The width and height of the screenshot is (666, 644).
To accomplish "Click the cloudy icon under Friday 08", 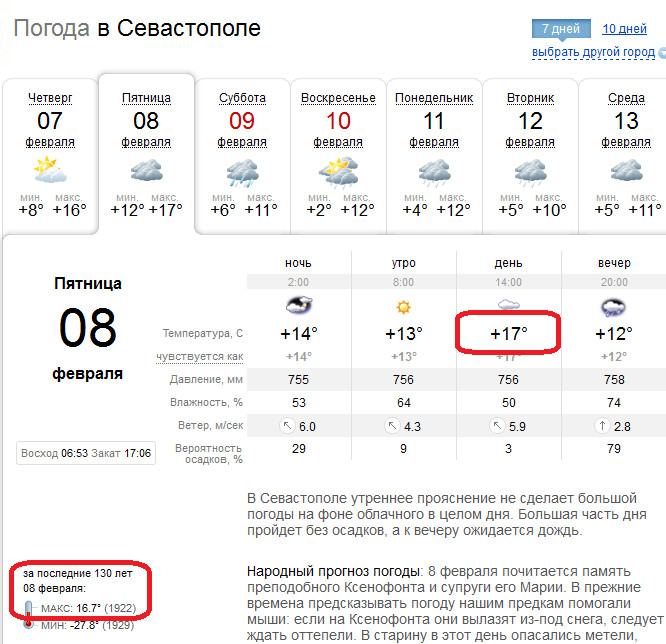I will 147,170.
